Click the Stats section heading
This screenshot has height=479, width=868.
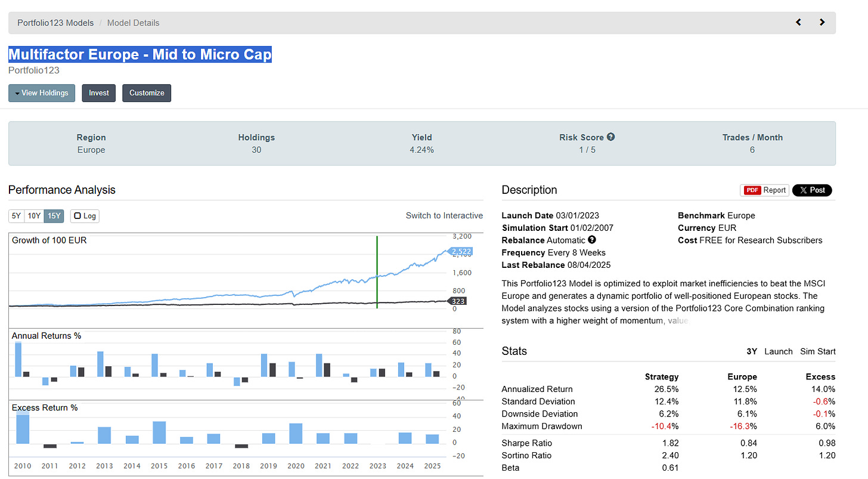click(x=514, y=351)
